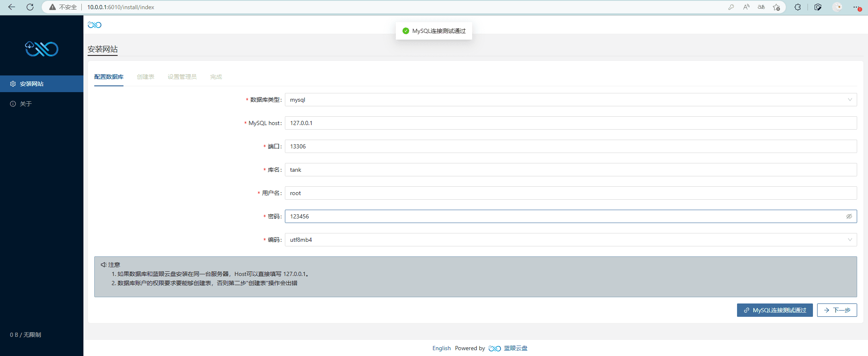Focus the 端口 port input field
This screenshot has width=868, height=356.
[571, 146]
